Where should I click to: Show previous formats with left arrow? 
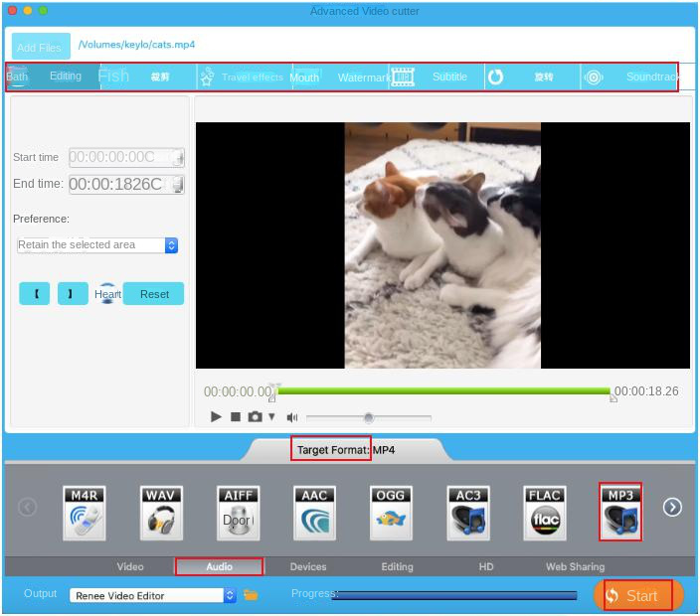tap(27, 507)
